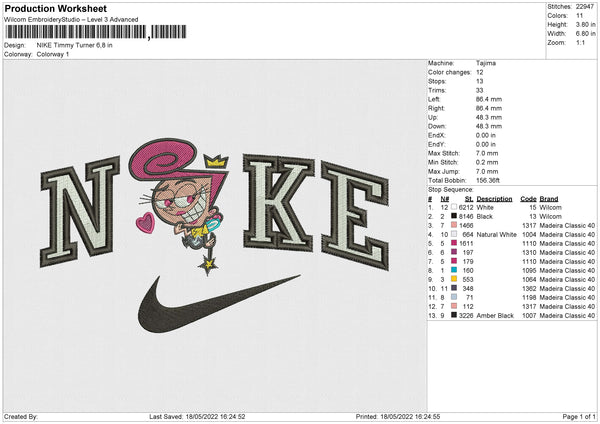
Task: Select the light blue swatch in row 11
Action: [454, 297]
